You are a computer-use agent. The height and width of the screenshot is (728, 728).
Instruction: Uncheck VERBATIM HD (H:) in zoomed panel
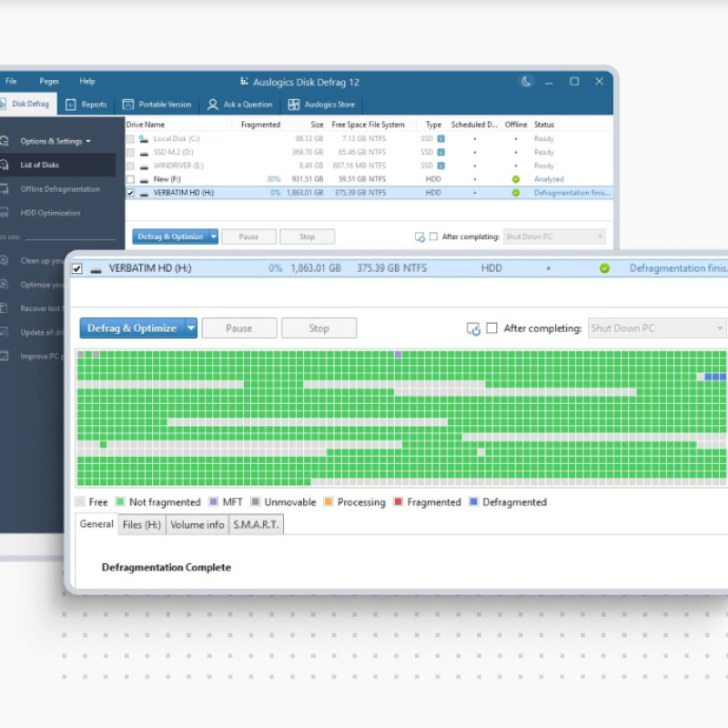(77, 268)
